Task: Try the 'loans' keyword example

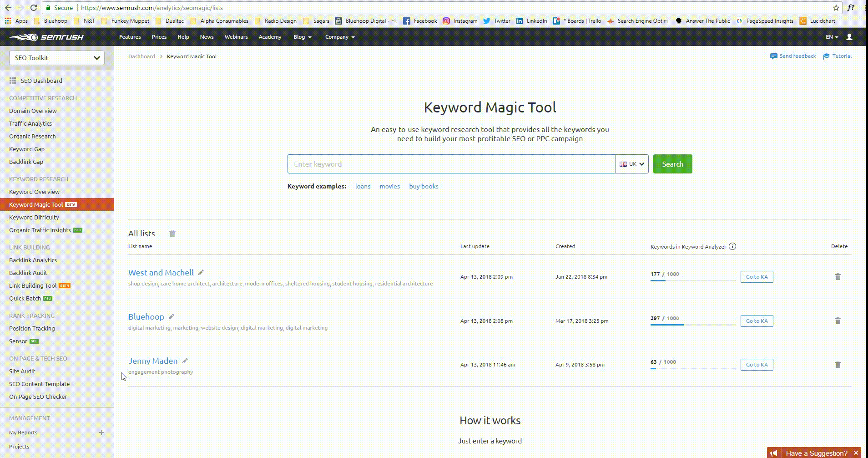Action: (363, 186)
